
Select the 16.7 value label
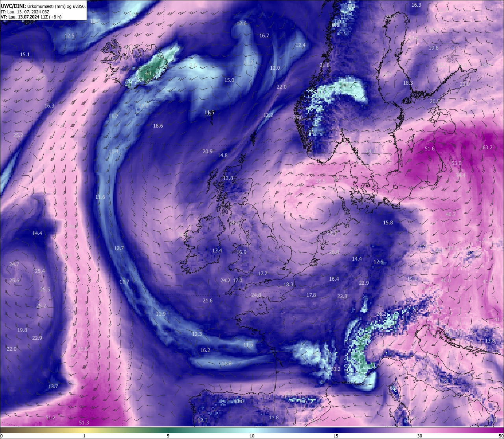264,36
